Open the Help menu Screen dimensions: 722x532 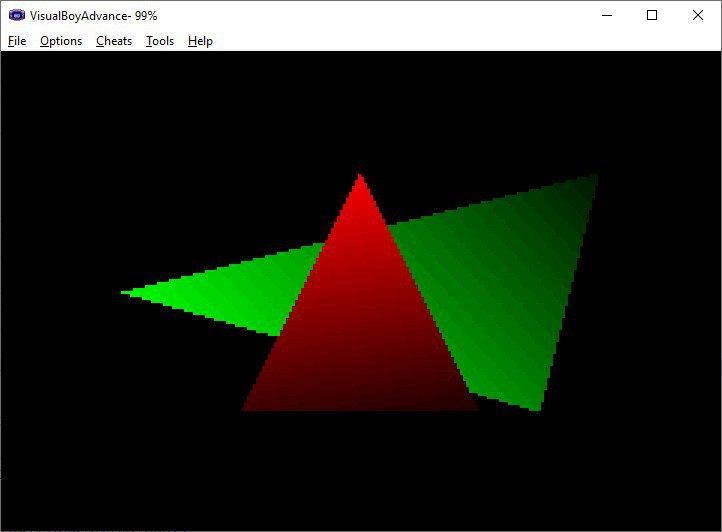200,41
